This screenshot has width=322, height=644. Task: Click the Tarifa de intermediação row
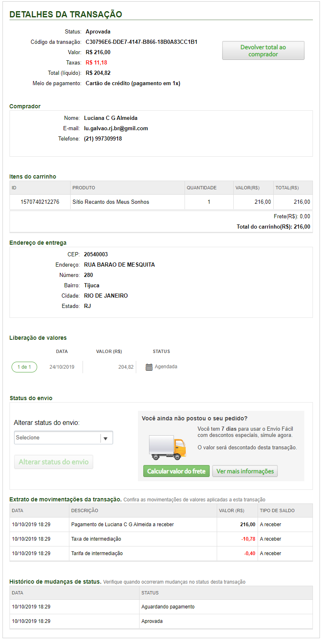point(97,553)
